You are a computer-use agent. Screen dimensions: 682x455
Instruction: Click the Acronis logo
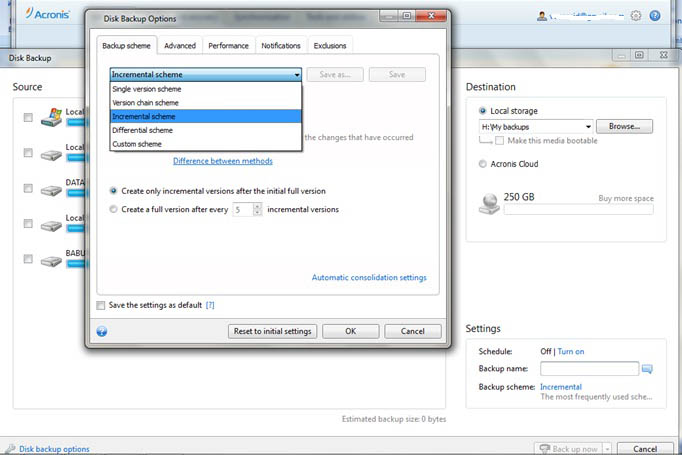pos(47,13)
